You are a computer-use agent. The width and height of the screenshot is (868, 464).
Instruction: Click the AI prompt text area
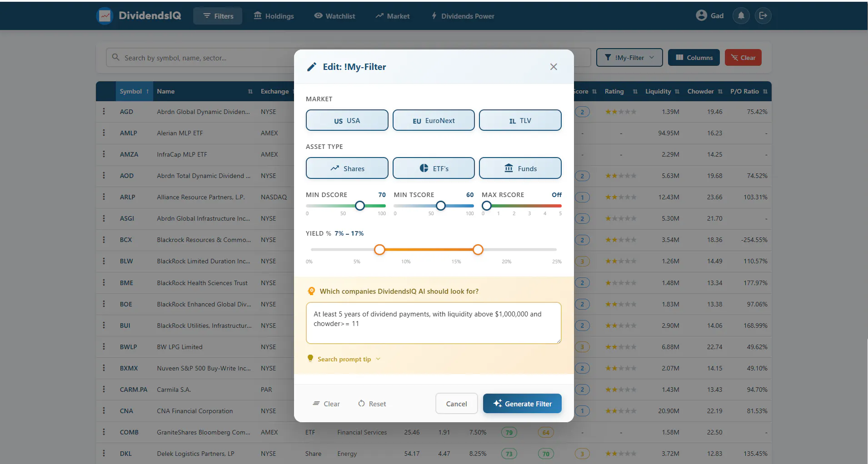tap(434, 323)
